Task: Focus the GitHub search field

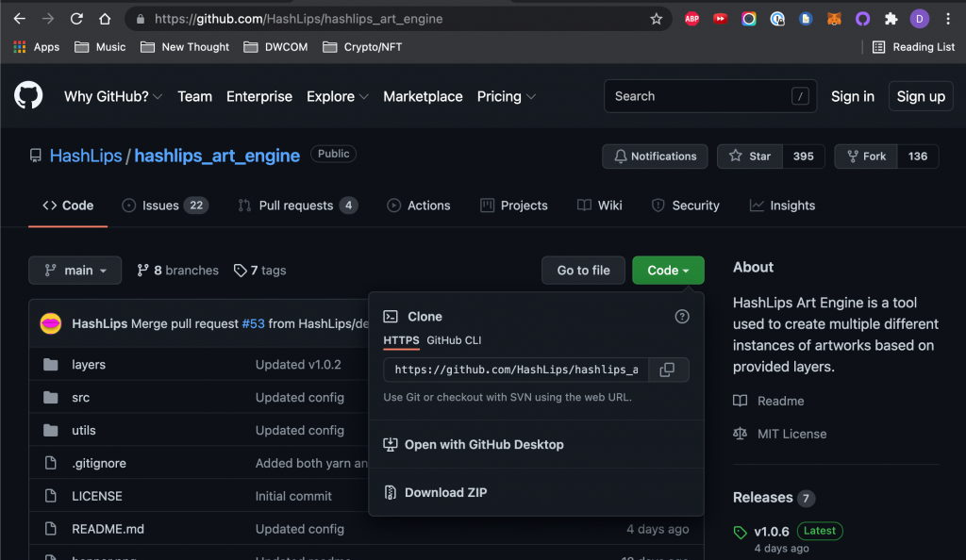Action: click(x=710, y=96)
